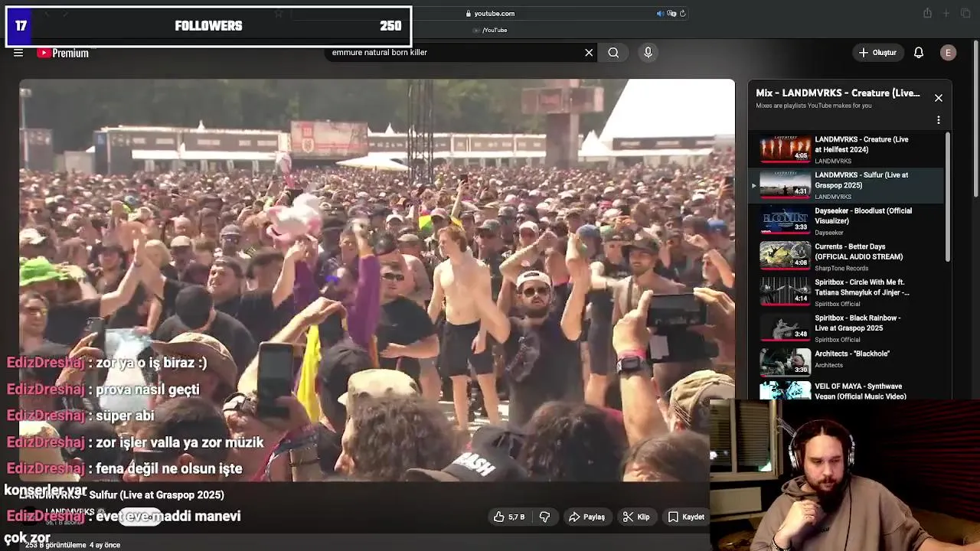Click the Oluştur create button
This screenshot has height=551, width=980.
click(x=877, y=53)
